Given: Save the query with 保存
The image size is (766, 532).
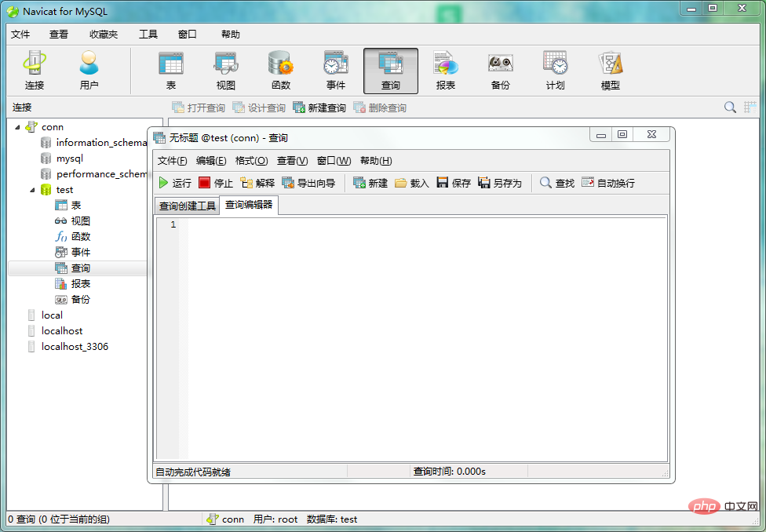Looking at the screenshot, I should pyautogui.click(x=454, y=183).
